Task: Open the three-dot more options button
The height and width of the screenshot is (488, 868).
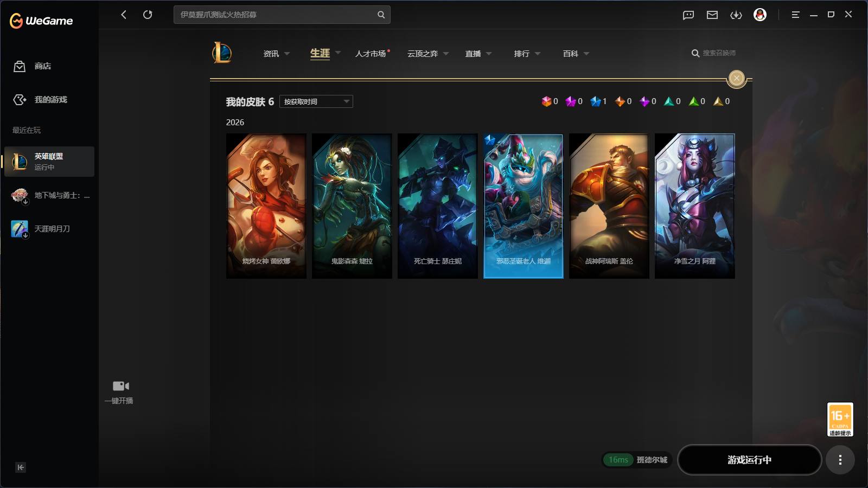Action: [840, 460]
